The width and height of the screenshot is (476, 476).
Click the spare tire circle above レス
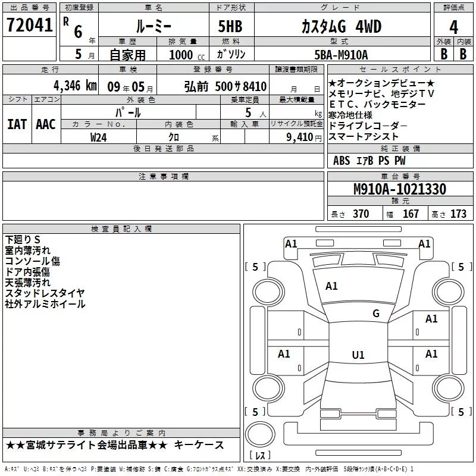click(260, 434)
